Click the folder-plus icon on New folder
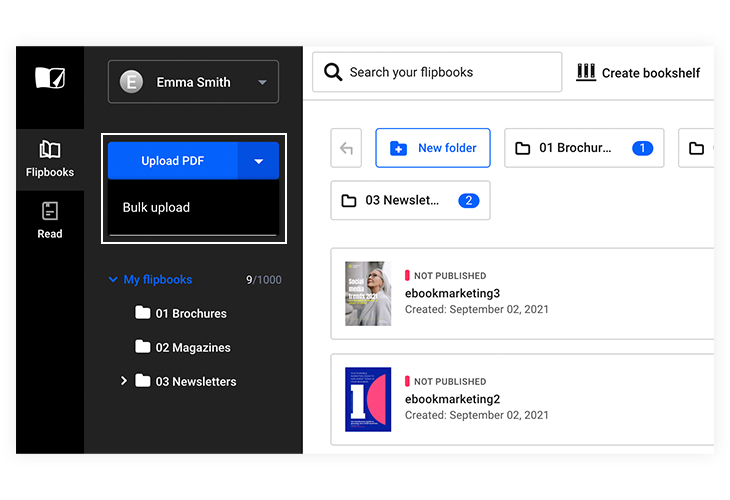730x500 pixels. (x=398, y=148)
